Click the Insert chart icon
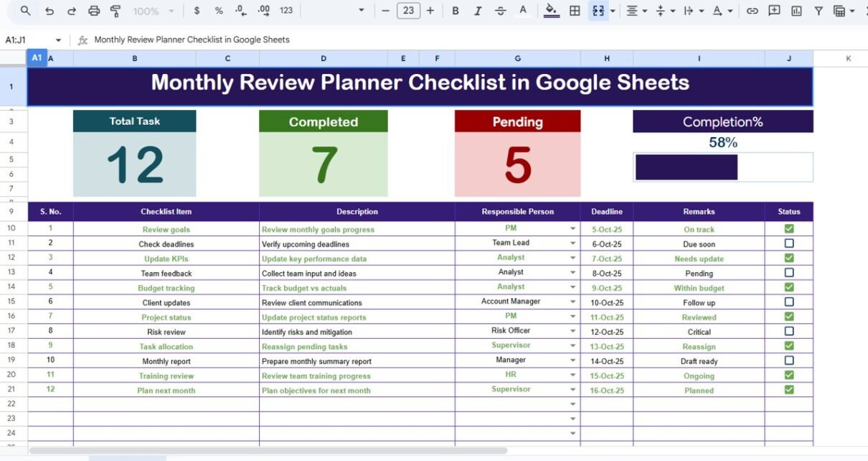This screenshot has height=461, width=868. click(796, 11)
